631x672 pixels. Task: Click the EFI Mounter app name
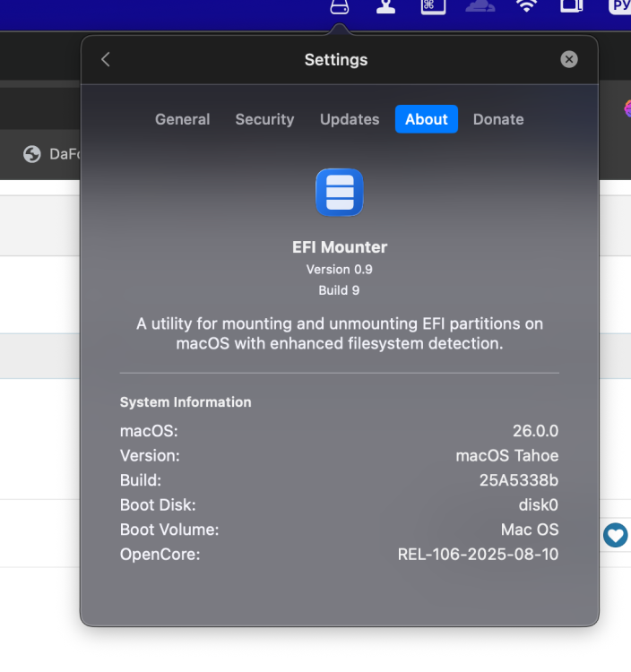click(x=340, y=247)
